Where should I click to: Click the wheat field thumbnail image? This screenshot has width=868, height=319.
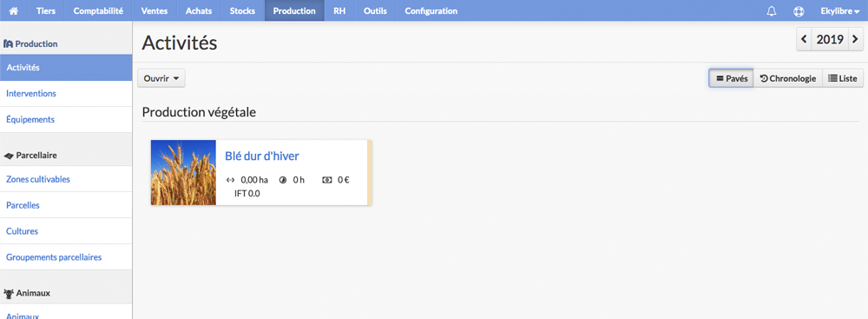pos(183,172)
